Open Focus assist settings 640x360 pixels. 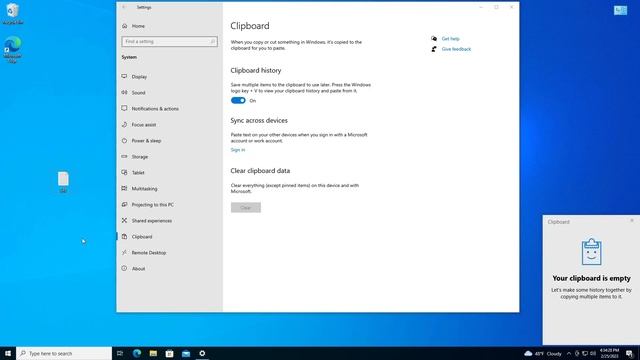click(x=144, y=124)
